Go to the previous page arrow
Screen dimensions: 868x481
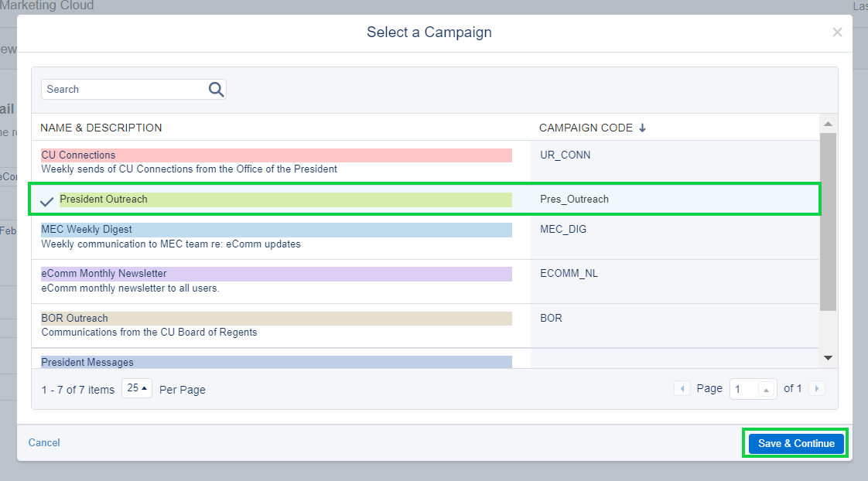tap(682, 388)
